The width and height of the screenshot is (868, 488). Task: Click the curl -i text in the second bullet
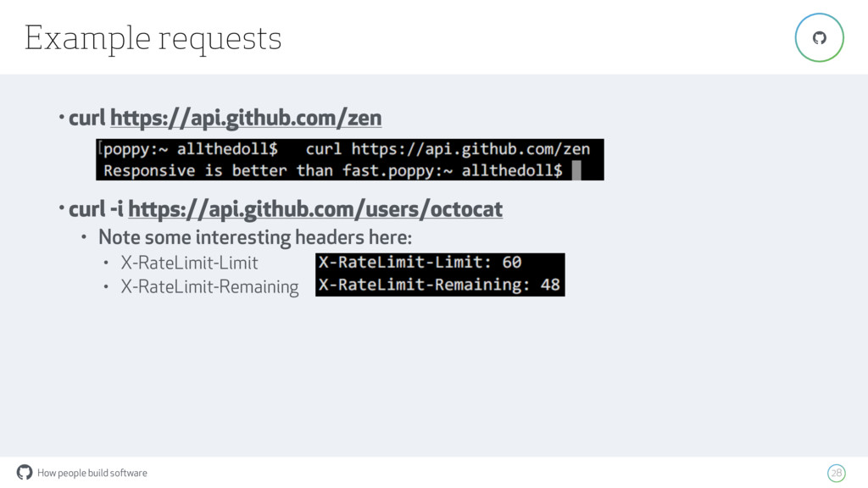96,209
